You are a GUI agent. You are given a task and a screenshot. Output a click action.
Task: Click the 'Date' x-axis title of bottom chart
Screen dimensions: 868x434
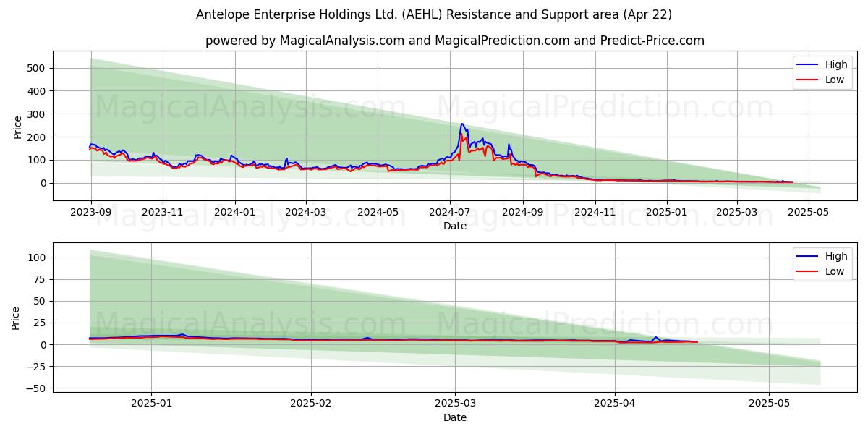click(x=454, y=417)
